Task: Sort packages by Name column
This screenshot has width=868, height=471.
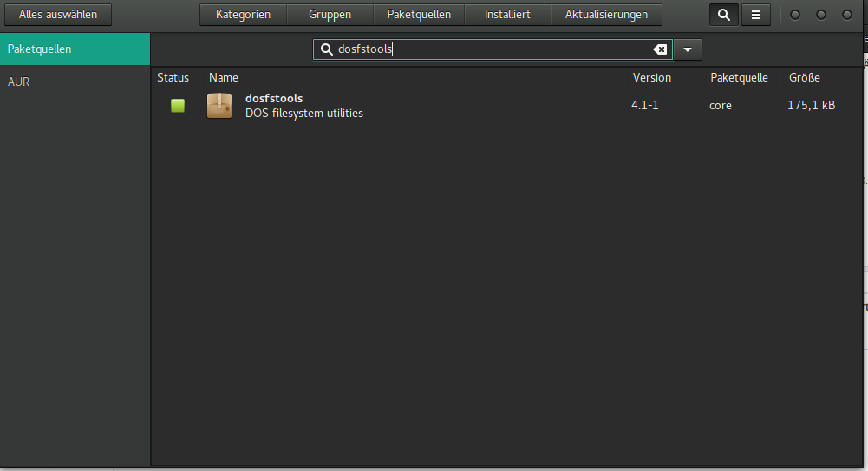Action: coord(224,78)
